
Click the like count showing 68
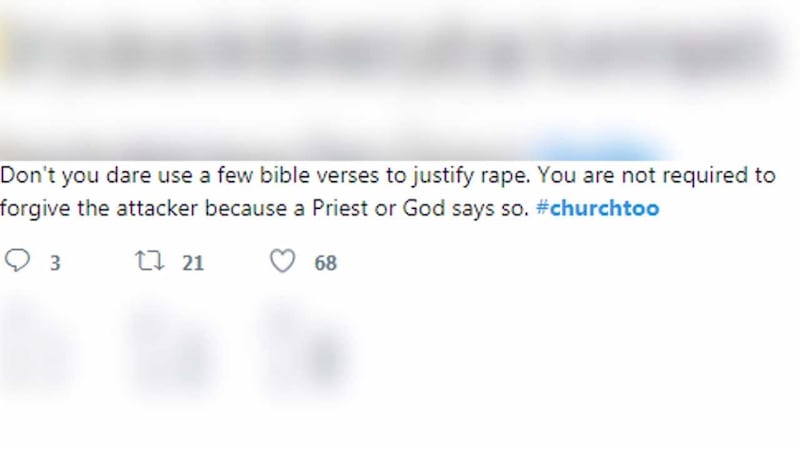coord(325,263)
